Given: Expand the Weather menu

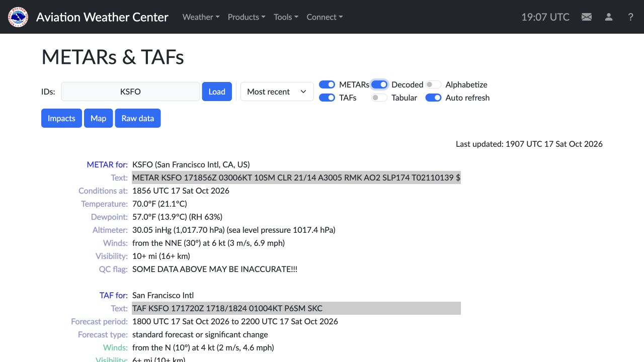Looking at the screenshot, I should click(x=201, y=17).
